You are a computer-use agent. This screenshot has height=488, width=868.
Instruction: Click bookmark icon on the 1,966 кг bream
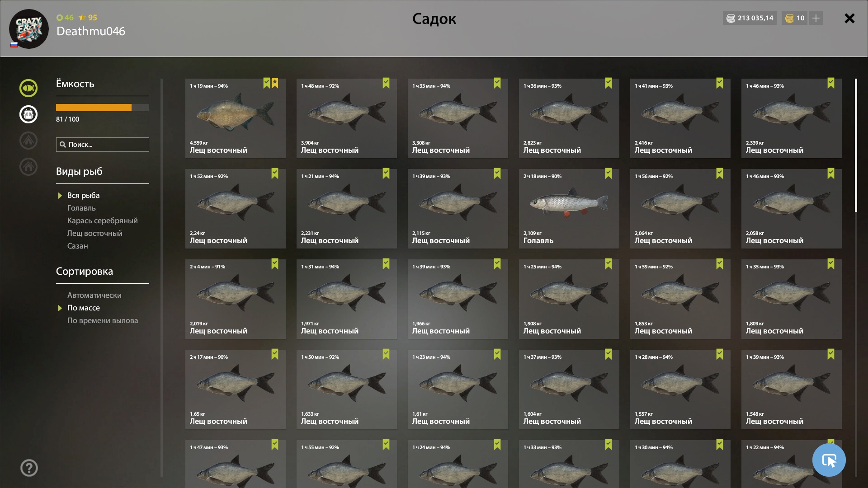pyautogui.click(x=497, y=264)
